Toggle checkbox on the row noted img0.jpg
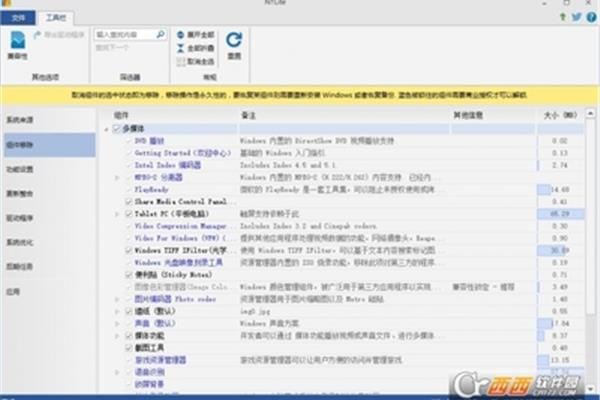600x400 pixels. pyautogui.click(x=129, y=311)
